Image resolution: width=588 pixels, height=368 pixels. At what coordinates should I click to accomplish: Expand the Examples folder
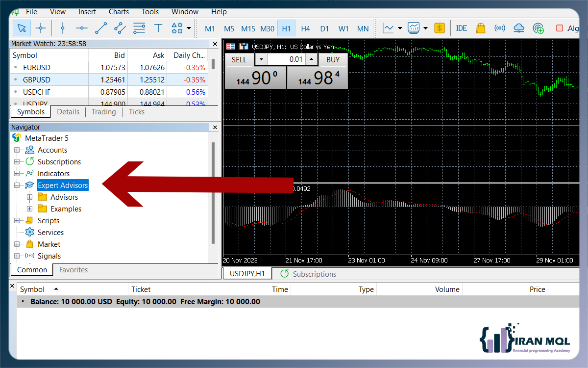tap(29, 209)
